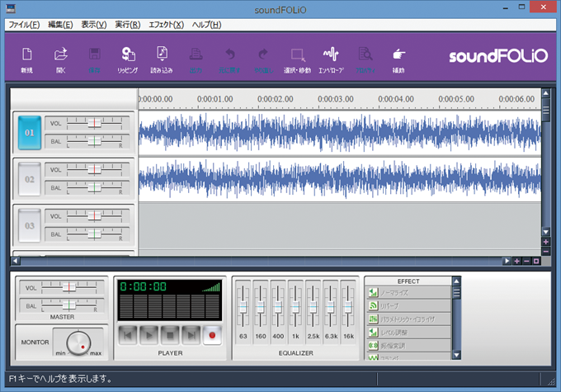Zoom out vertically with side minus button
Screen dimensions: 561x392
click(546, 252)
